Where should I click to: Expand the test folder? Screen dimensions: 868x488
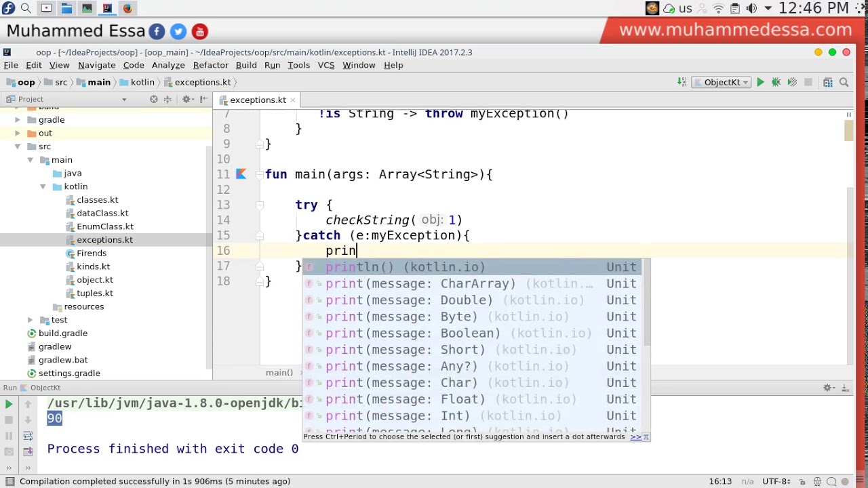pos(31,320)
